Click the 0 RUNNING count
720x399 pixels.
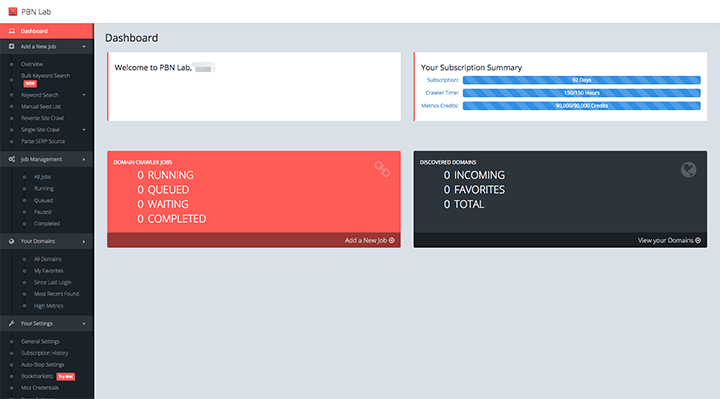coord(165,175)
